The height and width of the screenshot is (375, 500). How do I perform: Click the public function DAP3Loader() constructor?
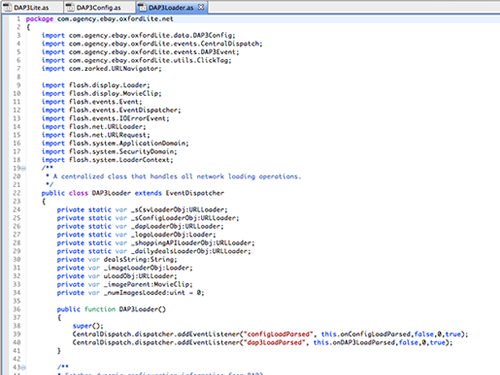click(x=111, y=309)
